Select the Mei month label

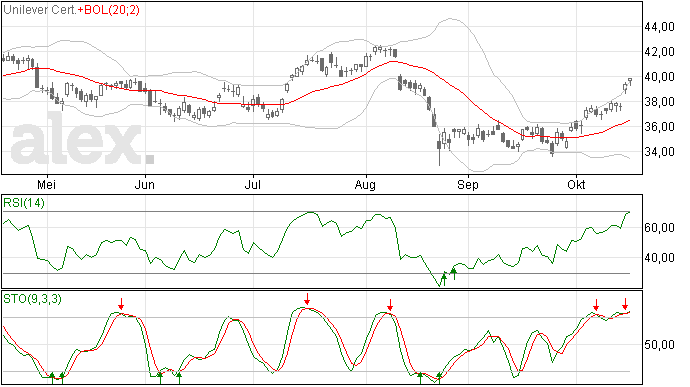click(46, 185)
